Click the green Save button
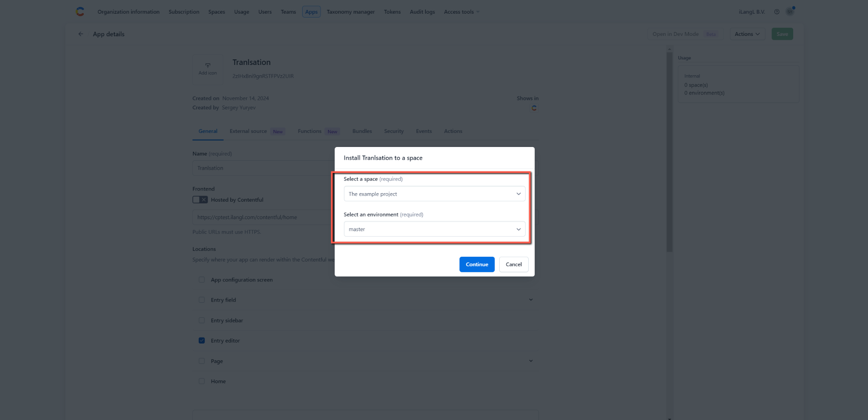The width and height of the screenshot is (868, 420). (x=782, y=34)
